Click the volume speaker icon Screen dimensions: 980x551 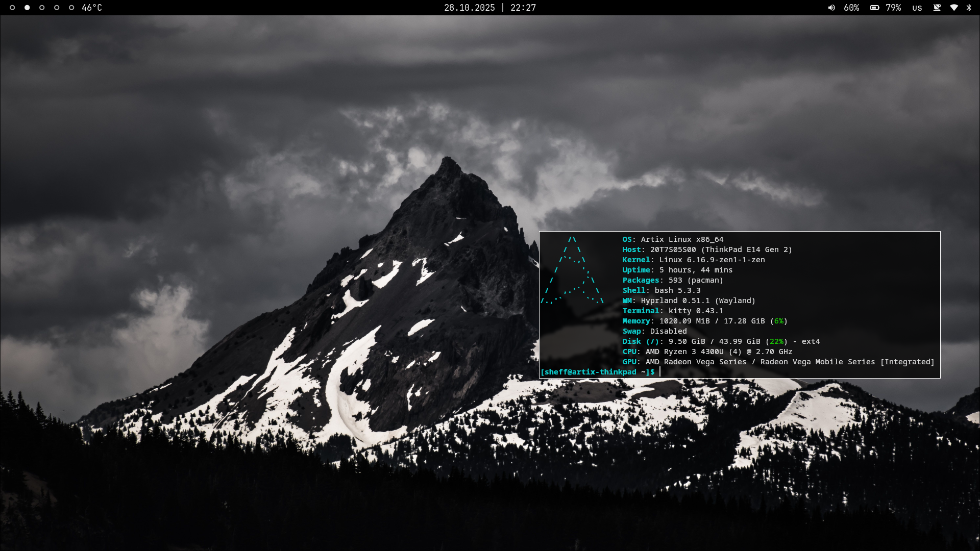click(831, 8)
